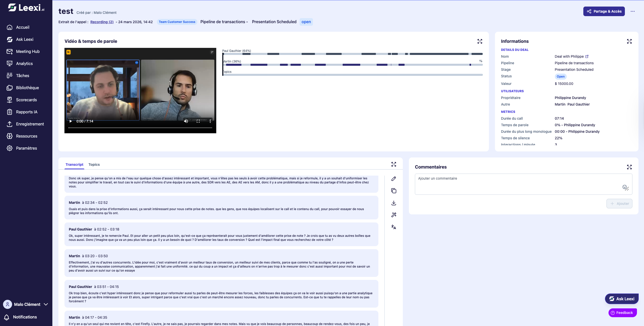Expand the Informations panel to fullscreen

click(x=629, y=41)
